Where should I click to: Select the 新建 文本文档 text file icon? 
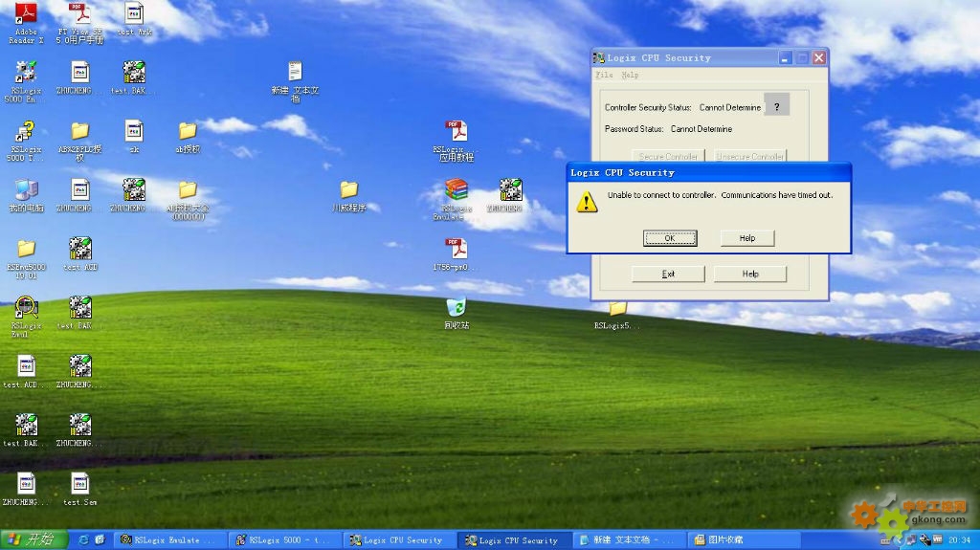point(295,73)
